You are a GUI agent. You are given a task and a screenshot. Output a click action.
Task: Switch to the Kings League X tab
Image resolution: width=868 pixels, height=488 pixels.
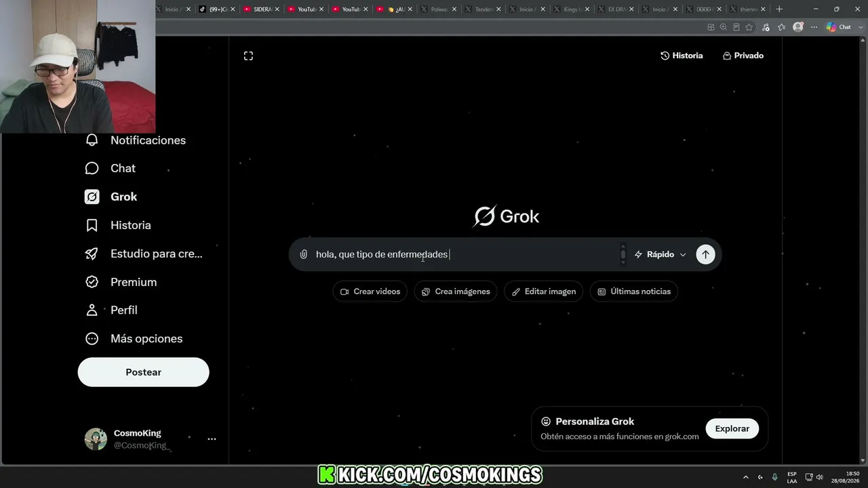tap(571, 9)
